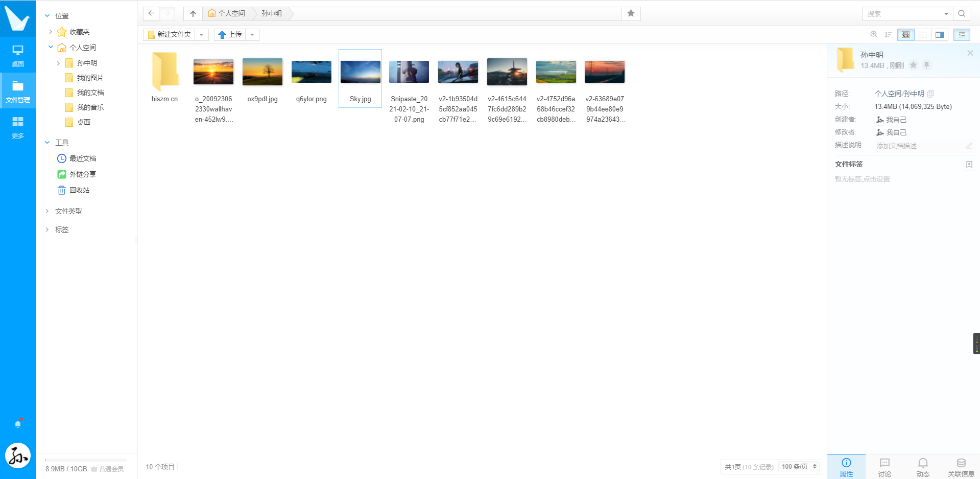This screenshot has height=479, width=980.
Task: Click the file tag settings icon
Action: coord(969,164)
